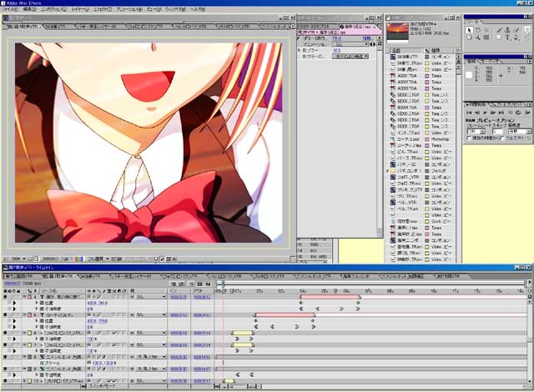The height and width of the screenshot is (392, 534).
Task: Step forward one frame in Time Controls
Action: [493, 113]
